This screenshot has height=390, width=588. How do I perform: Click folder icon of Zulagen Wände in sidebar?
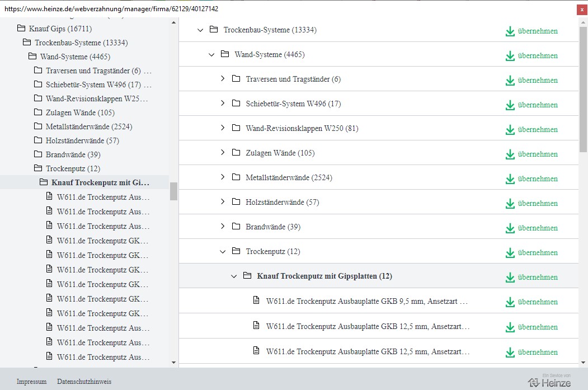tap(38, 112)
